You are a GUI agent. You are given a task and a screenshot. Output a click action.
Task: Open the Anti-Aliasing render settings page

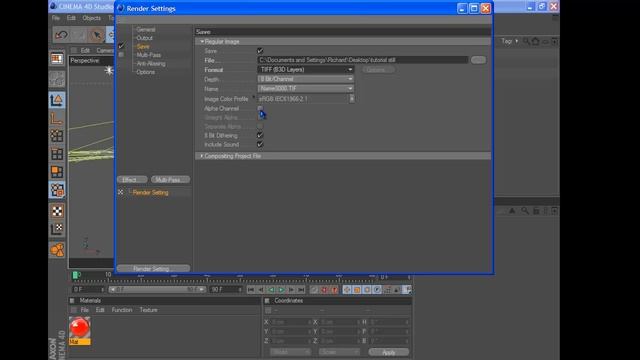[x=151, y=64]
